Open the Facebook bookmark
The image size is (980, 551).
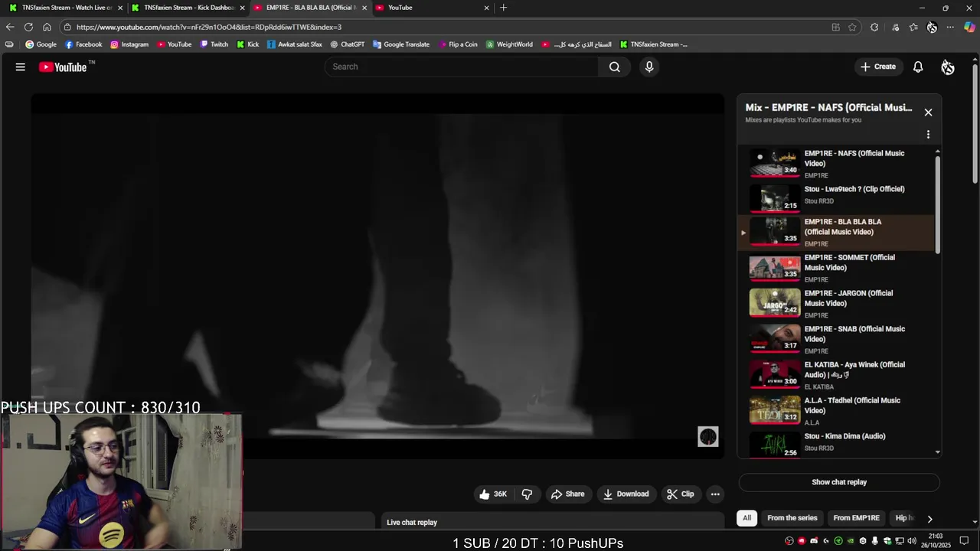[x=83, y=44]
